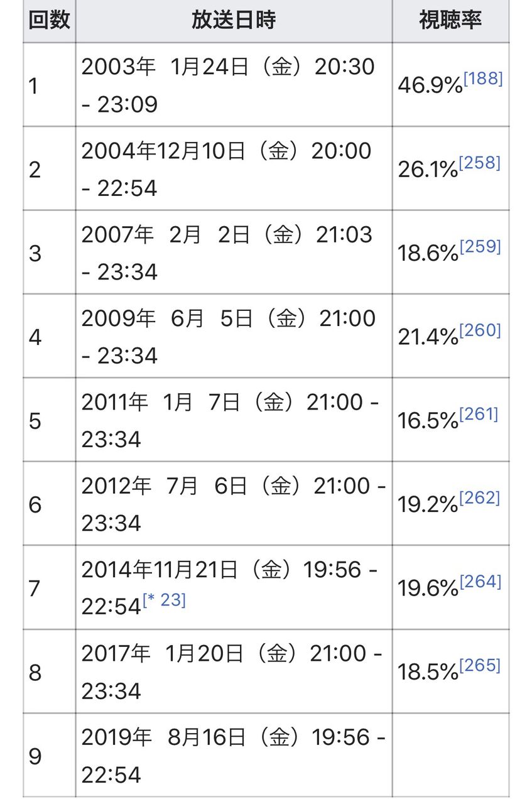This screenshot has width=532, height=804.
Task: Select the 2004年12月10日 broadcast date cell
Action: pos(234,168)
